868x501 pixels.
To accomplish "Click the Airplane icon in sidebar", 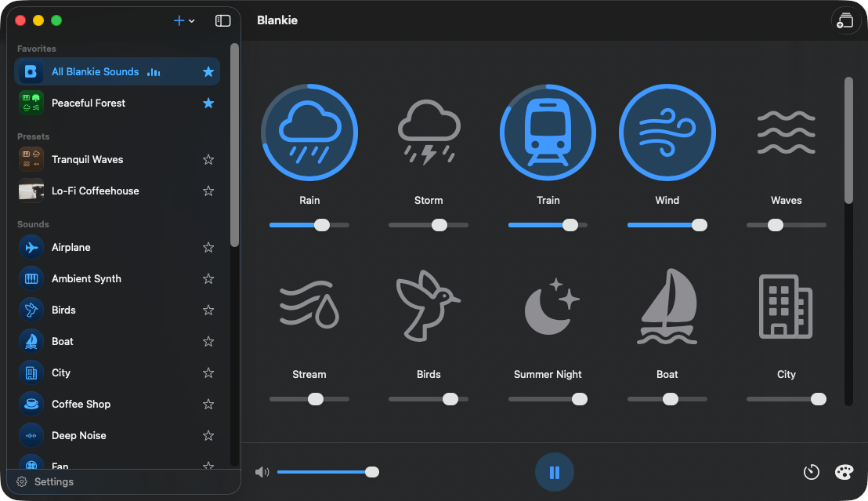I will pyautogui.click(x=31, y=247).
